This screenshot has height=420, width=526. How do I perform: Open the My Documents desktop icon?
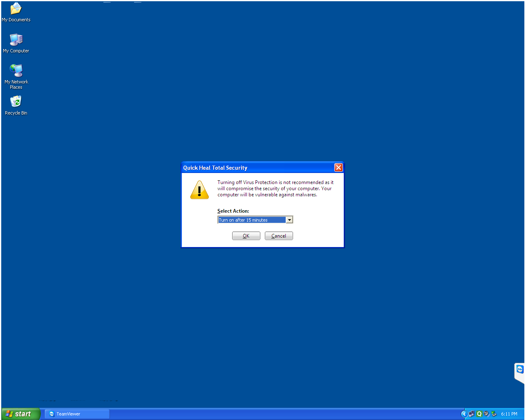point(16,9)
